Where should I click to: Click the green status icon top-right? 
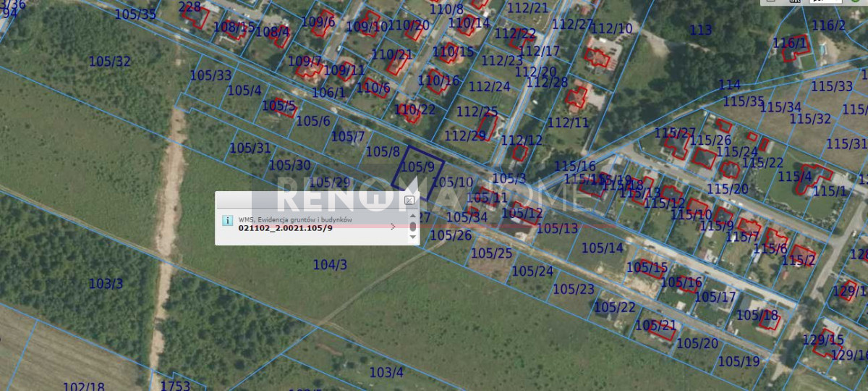pos(856,2)
